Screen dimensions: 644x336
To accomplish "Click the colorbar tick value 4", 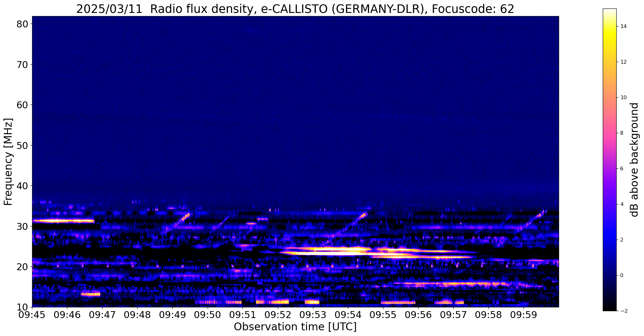I will [x=622, y=204].
